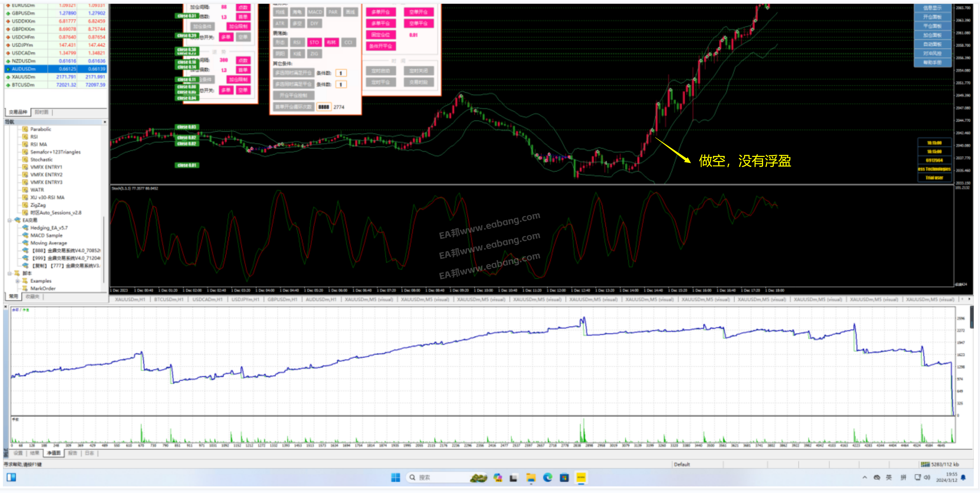The width and height of the screenshot is (980, 493).
Task: Click the GBPUSDm symbol icon in market watch
Action: pos(8,13)
